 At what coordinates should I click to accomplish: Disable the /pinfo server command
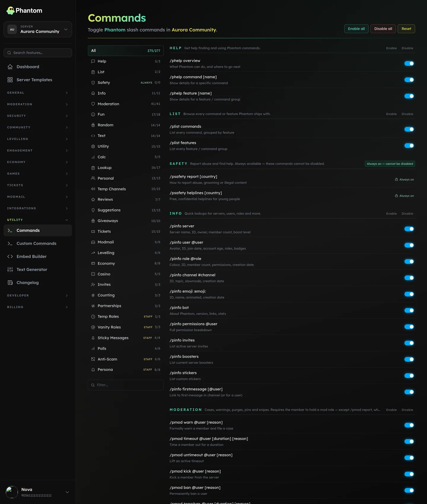409,229
